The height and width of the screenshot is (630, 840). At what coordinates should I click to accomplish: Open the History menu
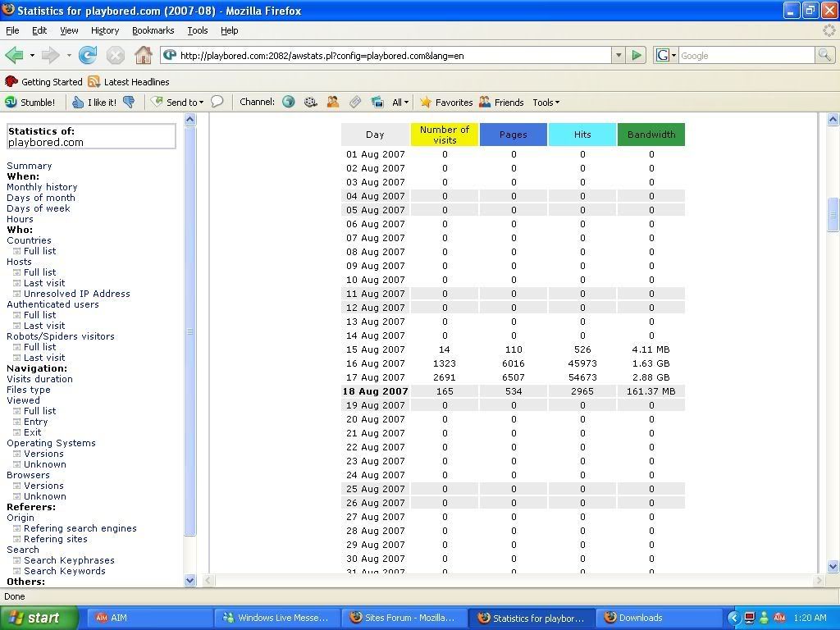[104, 30]
